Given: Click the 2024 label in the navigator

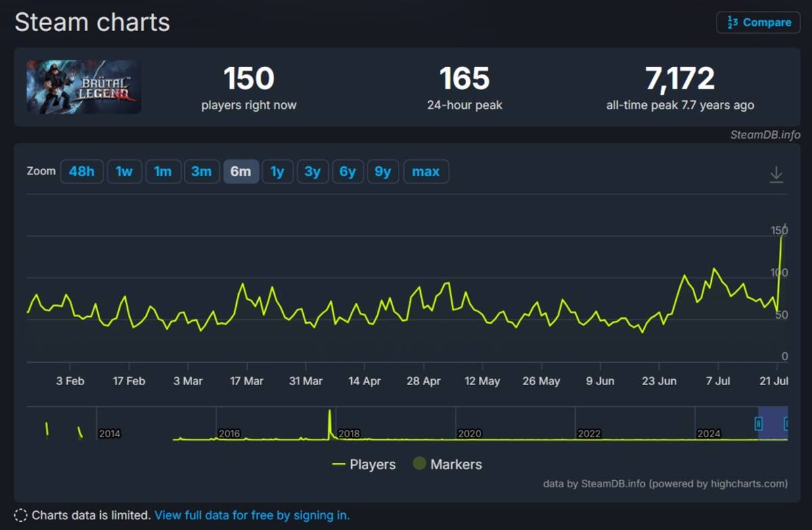Looking at the screenshot, I should click(x=708, y=433).
